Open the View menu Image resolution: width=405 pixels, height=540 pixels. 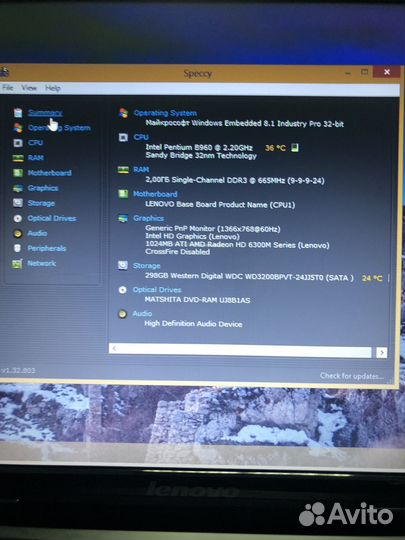click(x=29, y=88)
